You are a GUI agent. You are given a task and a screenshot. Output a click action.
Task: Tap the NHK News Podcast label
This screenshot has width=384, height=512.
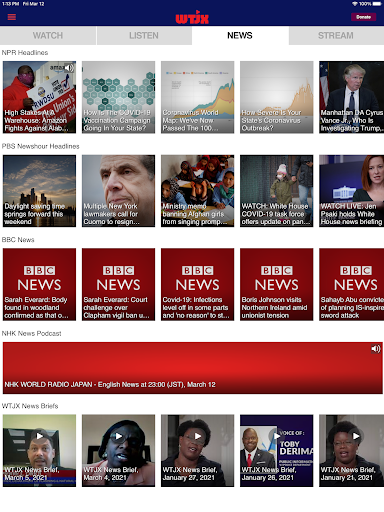click(31, 333)
